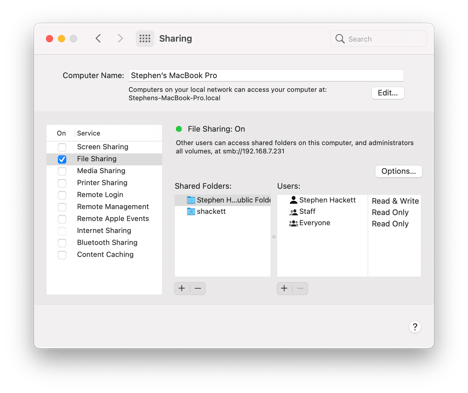Open help with the question mark button
Viewport: 468px width, 393px height.
pos(415,327)
